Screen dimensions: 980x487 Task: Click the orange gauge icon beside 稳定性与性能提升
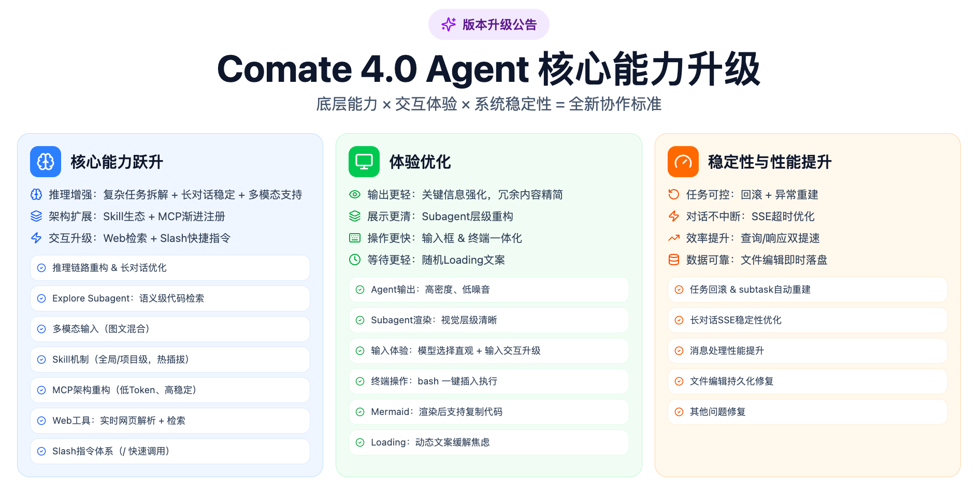coord(683,162)
